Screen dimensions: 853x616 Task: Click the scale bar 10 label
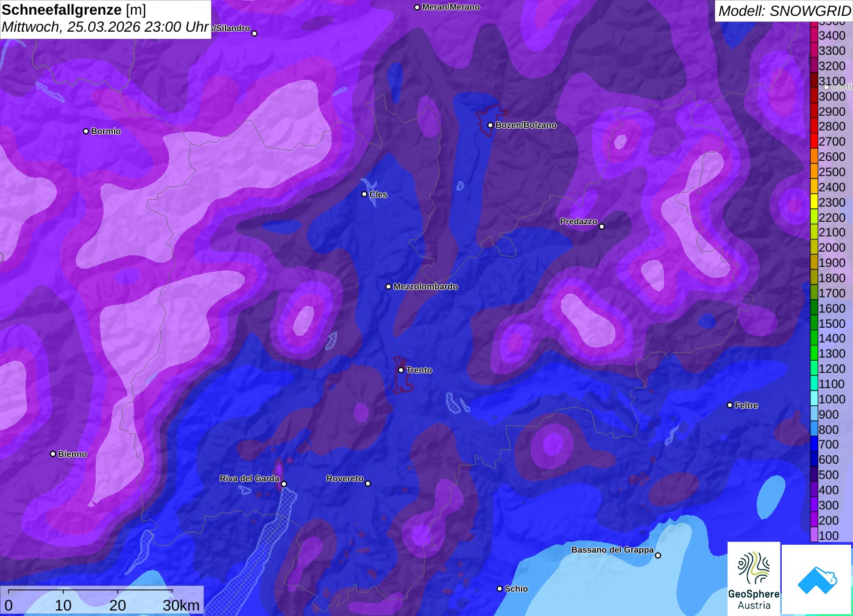[x=63, y=606]
